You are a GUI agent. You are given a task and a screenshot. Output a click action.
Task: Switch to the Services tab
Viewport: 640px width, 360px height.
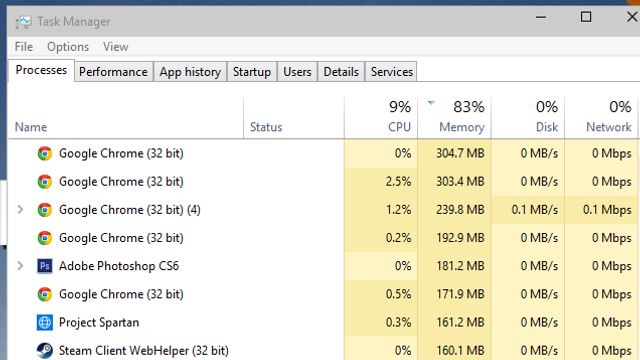(391, 72)
